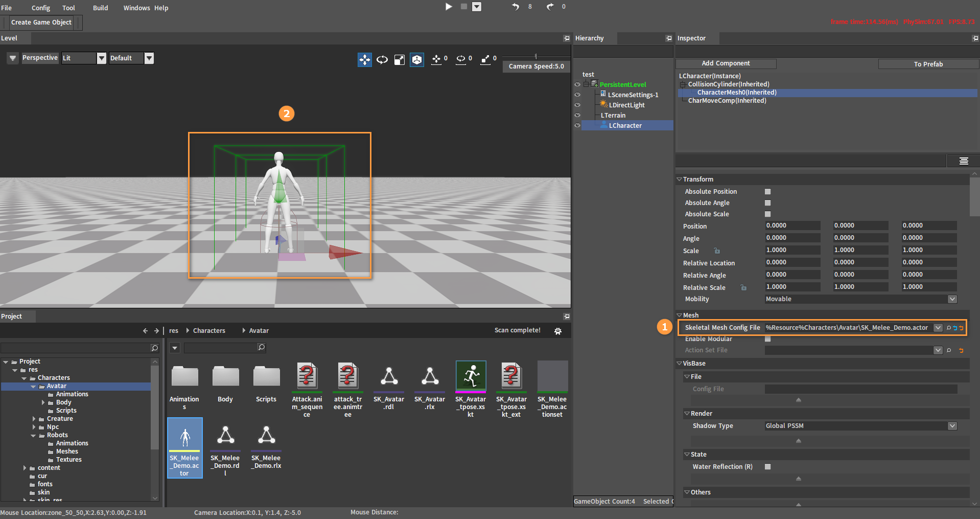The height and width of the screenshot is (519, 980).
Task: Click the move snap icon in viewport toolbar
Action: coord(436,60)
